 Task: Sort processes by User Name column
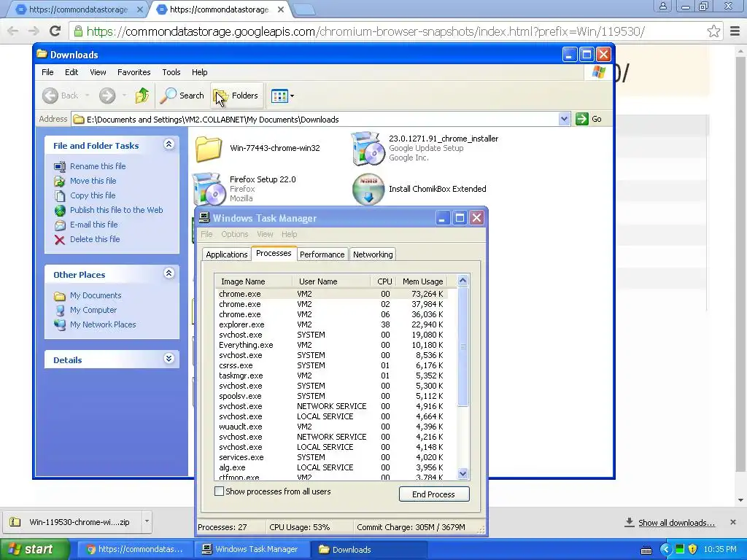coord(331,281)
